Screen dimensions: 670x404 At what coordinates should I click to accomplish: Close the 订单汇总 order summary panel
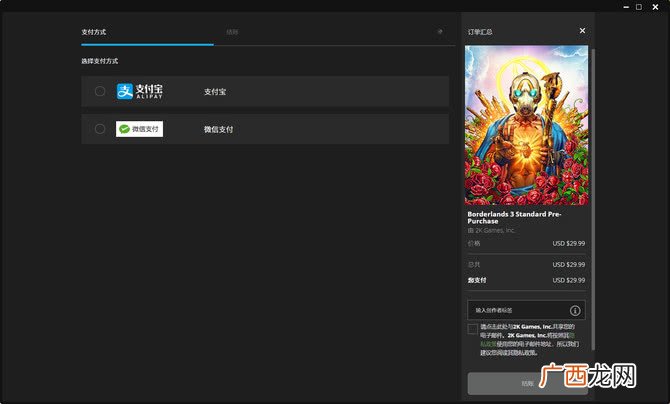point(582,31)
